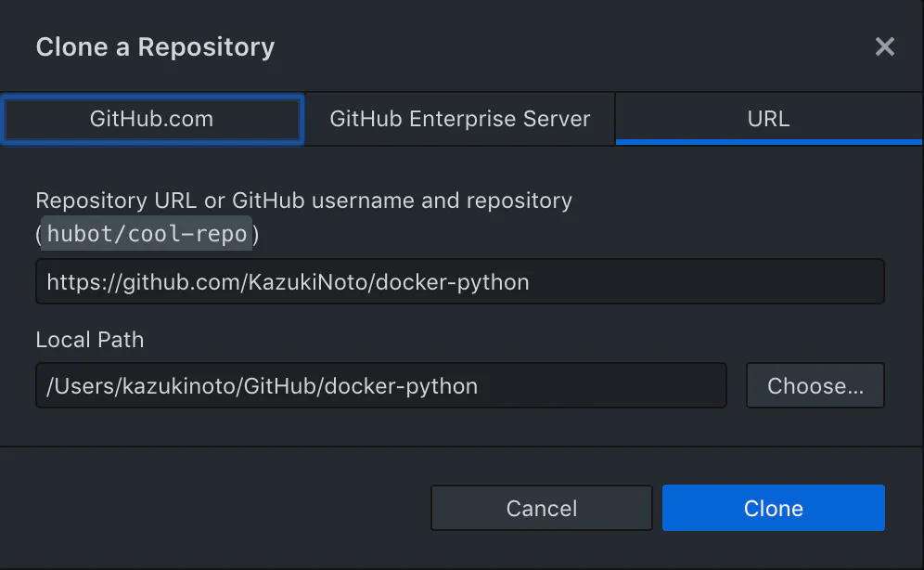Click the "Clone a Repository" dialog title
The height and width of the screenshot is (570, 924).
click(x=155, y=46)
